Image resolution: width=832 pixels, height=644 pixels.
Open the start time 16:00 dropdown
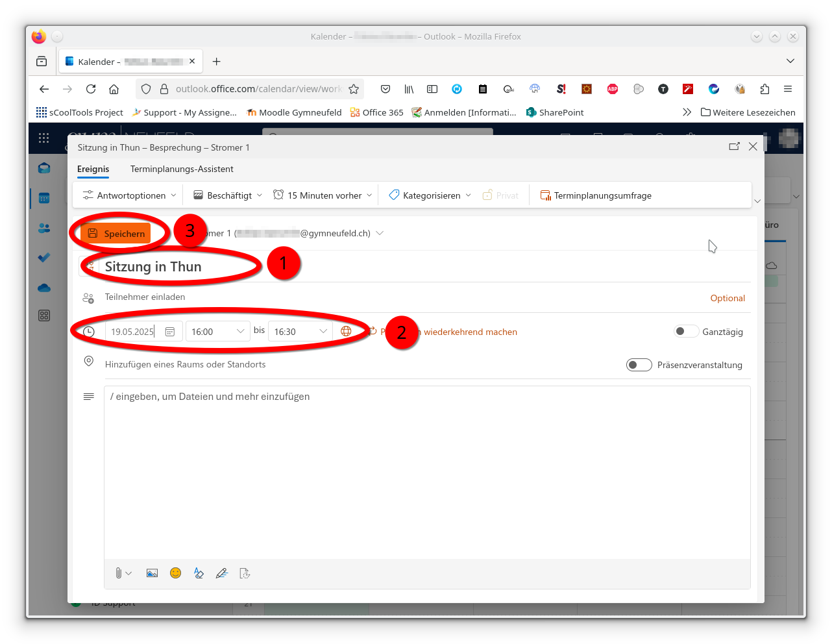[x=218, y=331]
